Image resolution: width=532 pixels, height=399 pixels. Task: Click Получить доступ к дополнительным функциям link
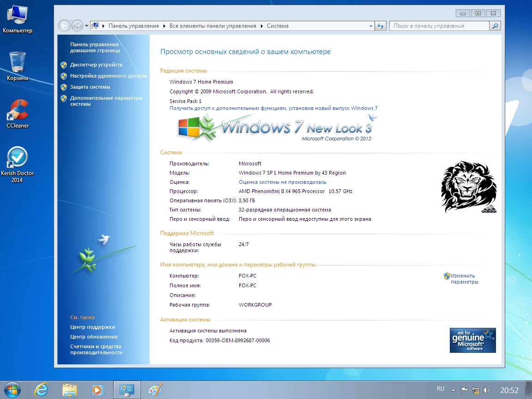(x=273, y=108)
